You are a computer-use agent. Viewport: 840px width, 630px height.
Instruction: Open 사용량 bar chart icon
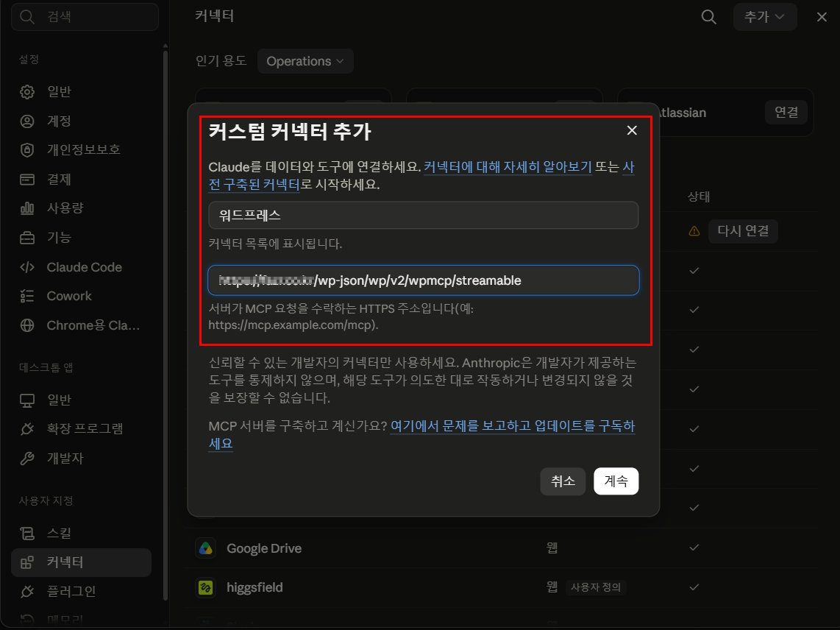point(26,208)
